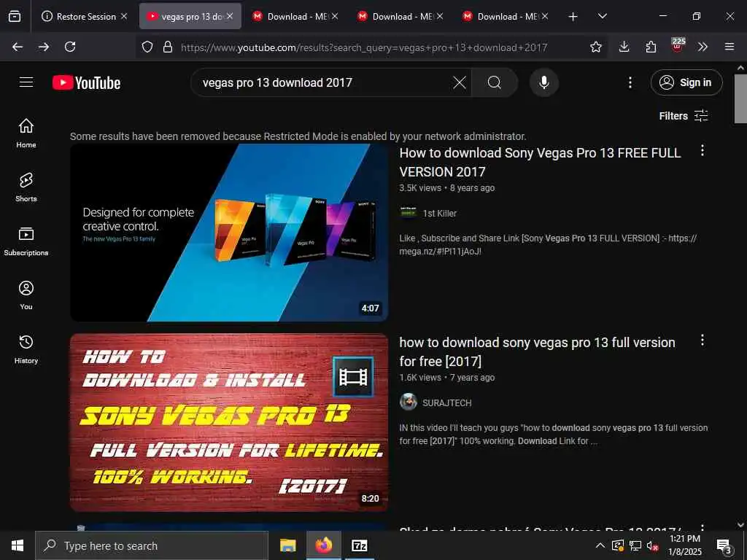Open Subscriptions from the sidebar
The image size is (747, 560).
point(26,241)
